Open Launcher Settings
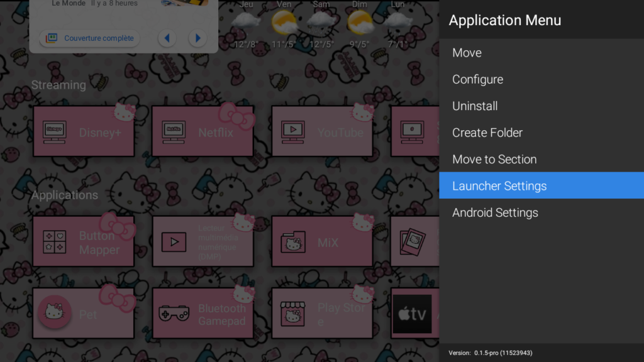644x362 pixels. pos(541,185)
